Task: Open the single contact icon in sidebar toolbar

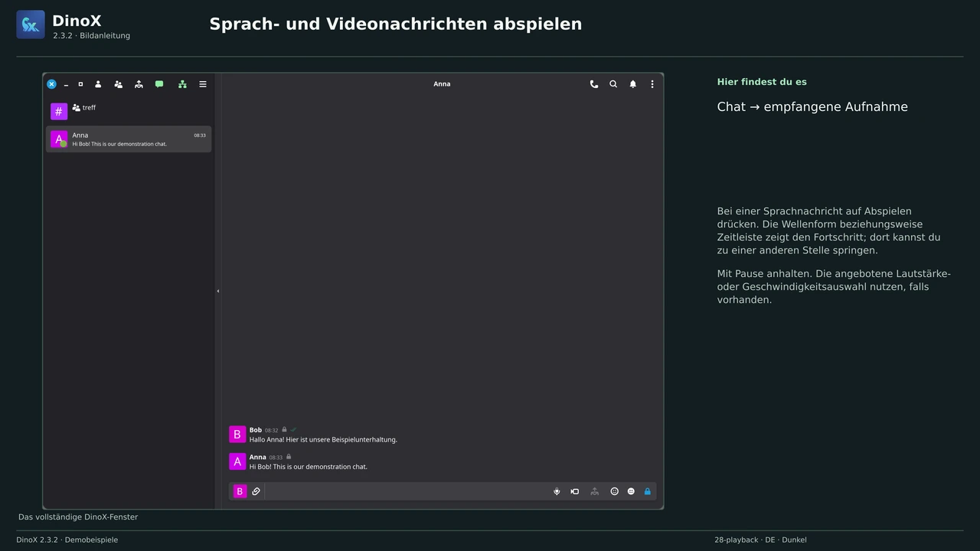Action: point(98,84)
